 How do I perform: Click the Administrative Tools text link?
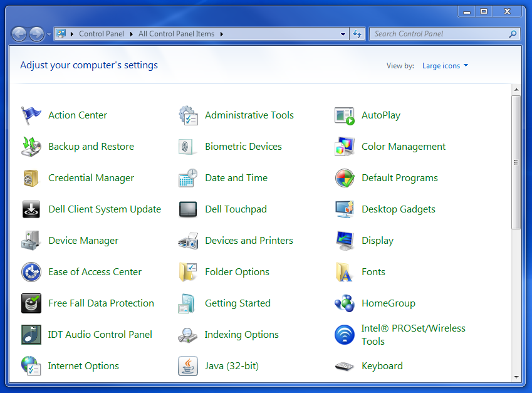click(x=249, y=115)
